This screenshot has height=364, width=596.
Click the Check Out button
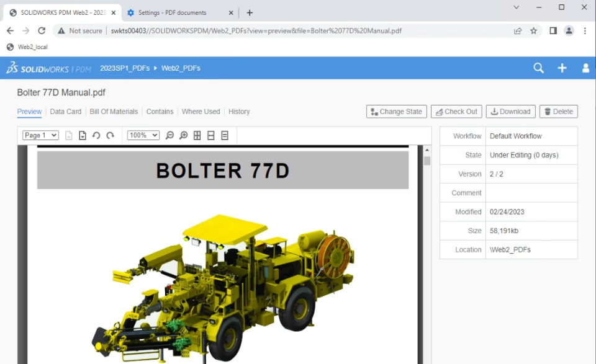click(456, 112)
